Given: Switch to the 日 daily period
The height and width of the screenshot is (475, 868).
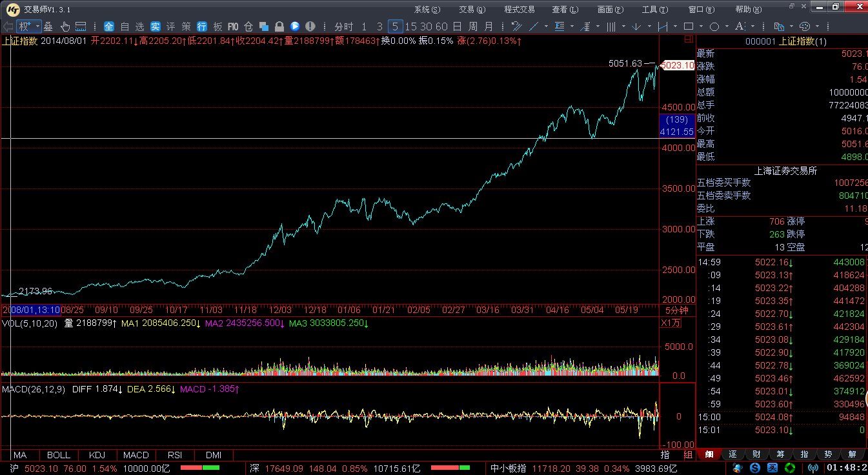Looking at the screenshot, I should (457, 26).
